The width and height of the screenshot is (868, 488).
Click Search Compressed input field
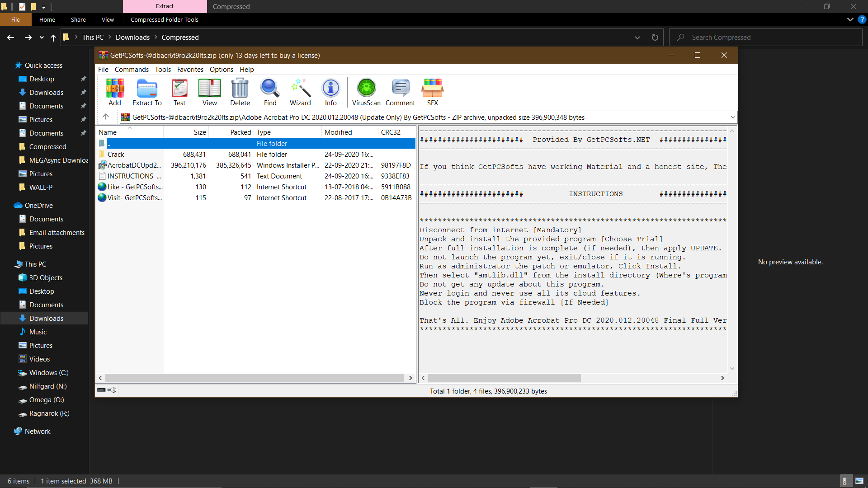click(x=766, y=38)
